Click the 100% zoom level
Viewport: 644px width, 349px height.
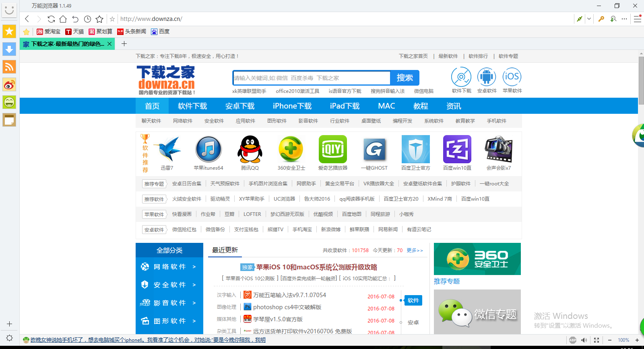(623, 340)
